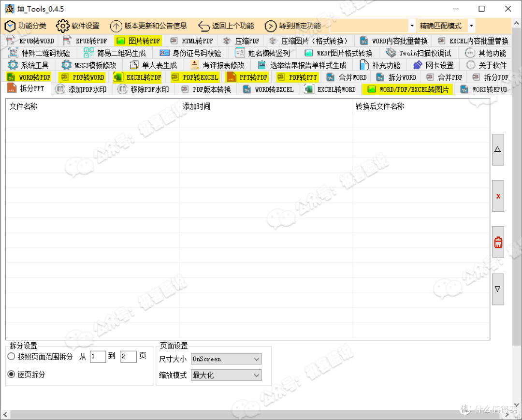Open the 功能分类 category menu
The image size is (522, 420).
click(x=25, y=26)
